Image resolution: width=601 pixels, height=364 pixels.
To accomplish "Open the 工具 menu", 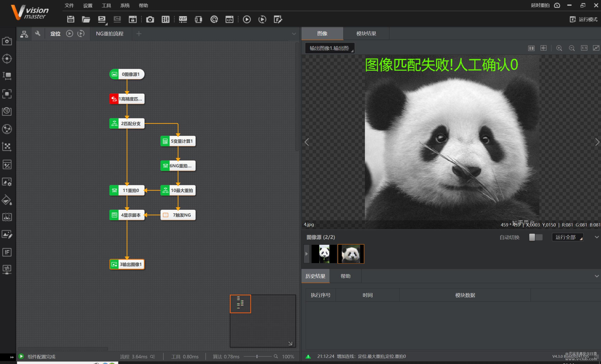I will click(106, 5).
